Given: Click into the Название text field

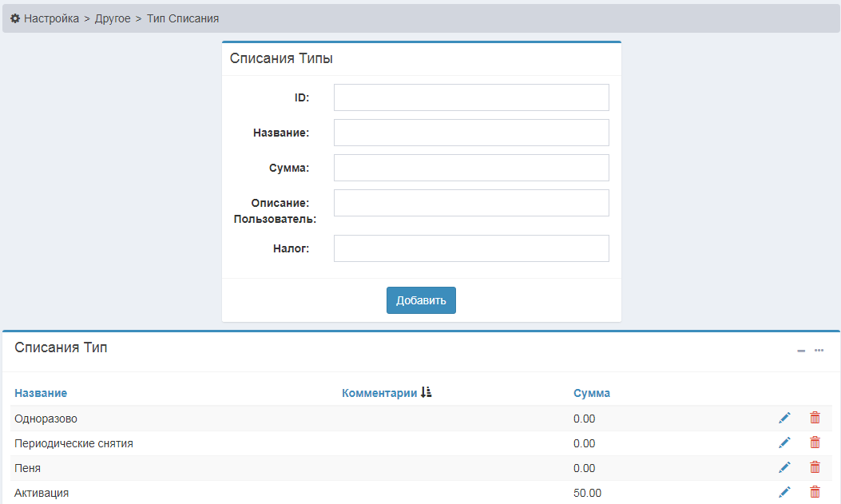Looking at the screenshot, I should coord(471,133).
